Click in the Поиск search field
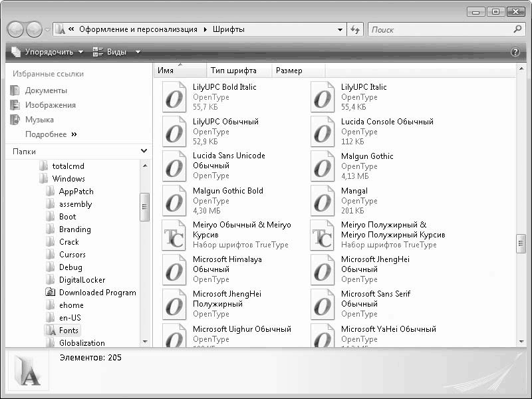Screen dimensions: 532x399 pos(439,30)
